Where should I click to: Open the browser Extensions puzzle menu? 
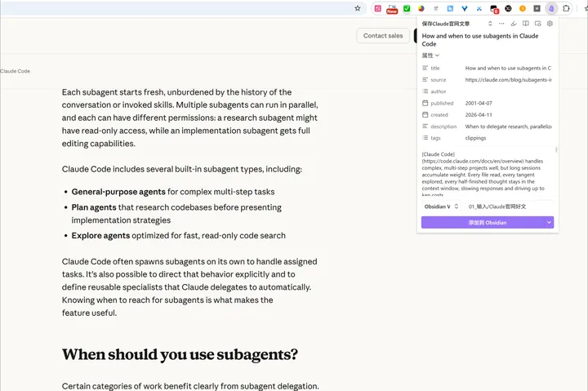click(x=566, y=8)
